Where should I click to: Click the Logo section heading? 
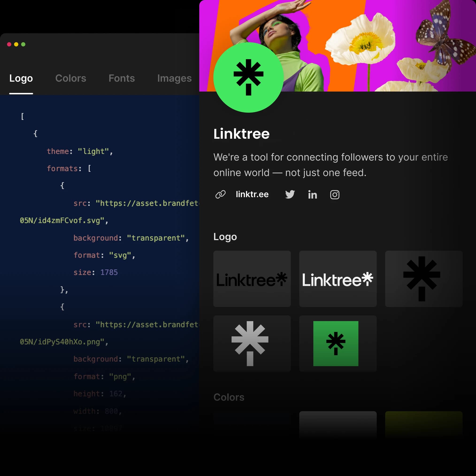(225, 237)
